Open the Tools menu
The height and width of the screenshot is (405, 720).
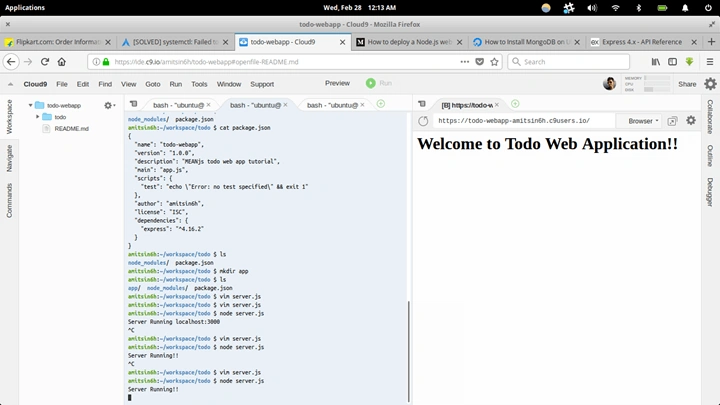click(x=199, y=84)
